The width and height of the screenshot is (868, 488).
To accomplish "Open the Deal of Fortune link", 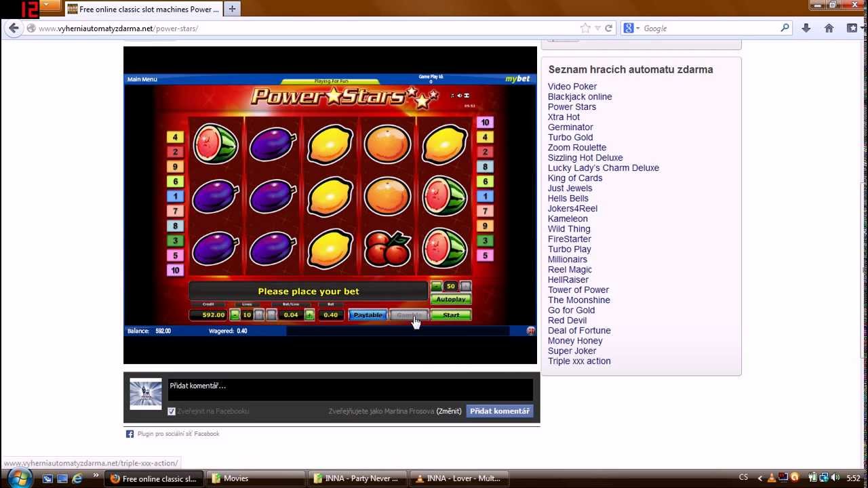I will click(x=579, y=331).
